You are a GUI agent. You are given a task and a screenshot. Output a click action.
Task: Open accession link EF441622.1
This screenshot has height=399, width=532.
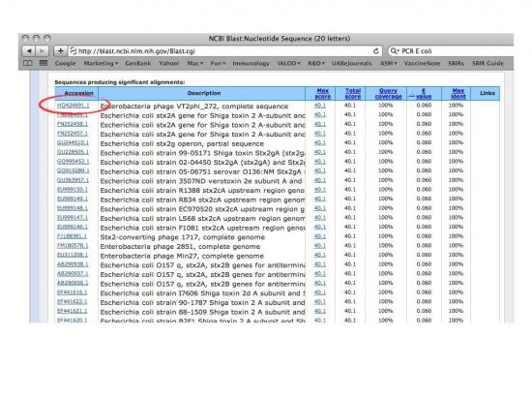[x=72, y=301]
